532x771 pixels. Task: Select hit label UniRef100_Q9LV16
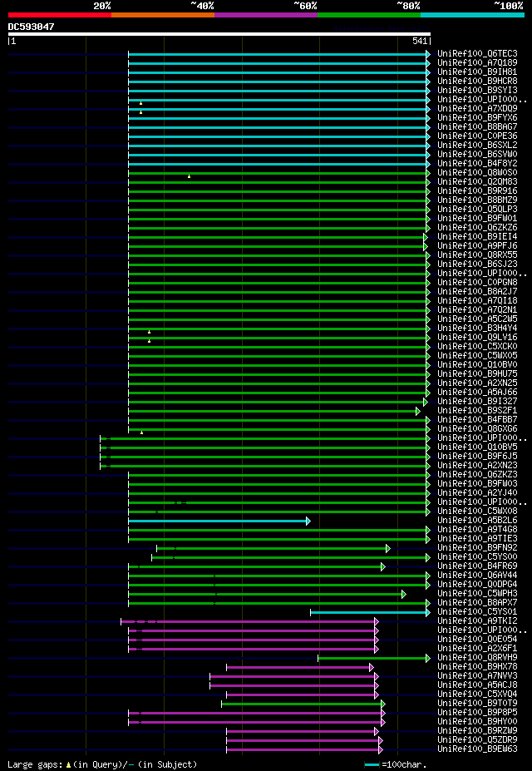pyautogui.click(x=477, y=338)
